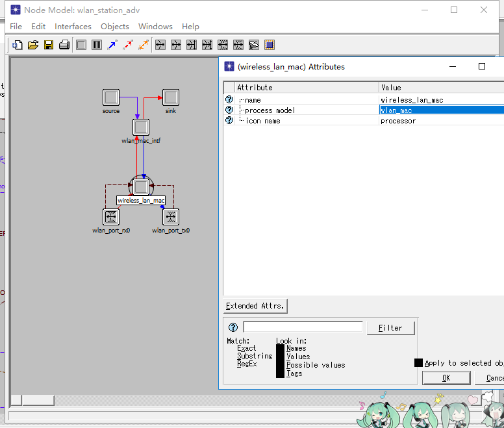Confirm with the OK button
Image resolution: width=504 pixels, height=428 pixels.
coord(446,378)
